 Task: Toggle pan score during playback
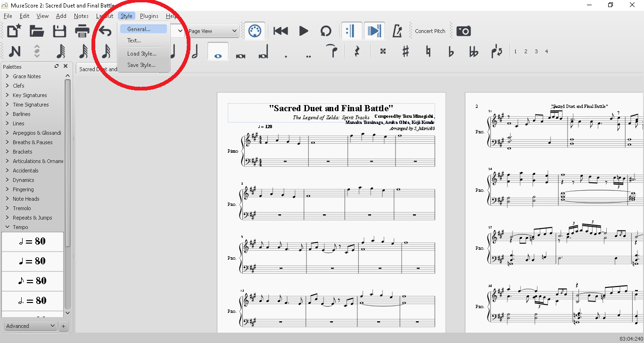(x=374, y=31)
